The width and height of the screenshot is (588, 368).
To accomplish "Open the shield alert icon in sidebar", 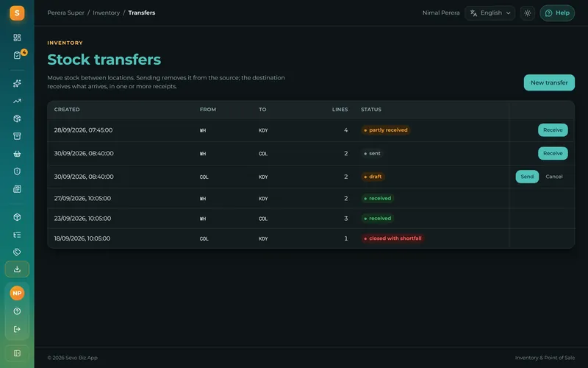I will tap(17, 171).
